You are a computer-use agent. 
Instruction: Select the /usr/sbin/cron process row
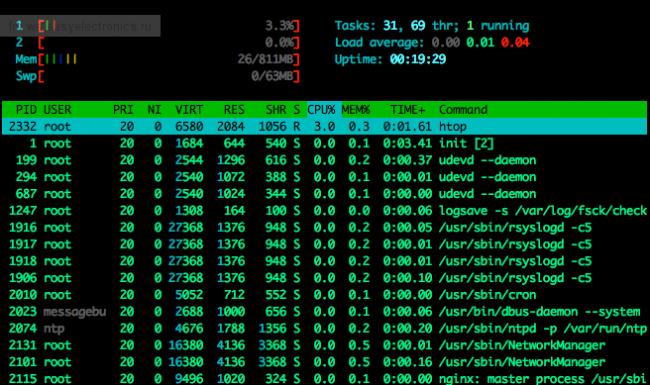(x=325, y=295)
